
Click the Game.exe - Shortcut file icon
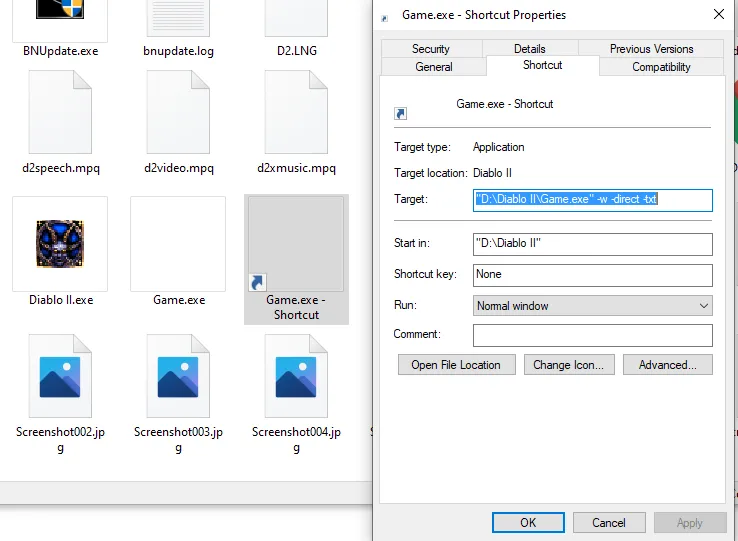[x=296, y=244]
